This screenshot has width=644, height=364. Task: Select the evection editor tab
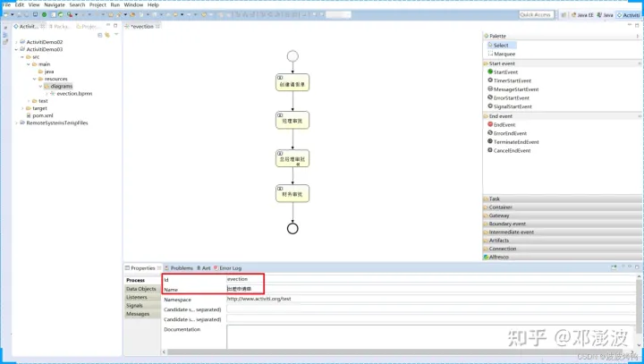pos(142,26)
